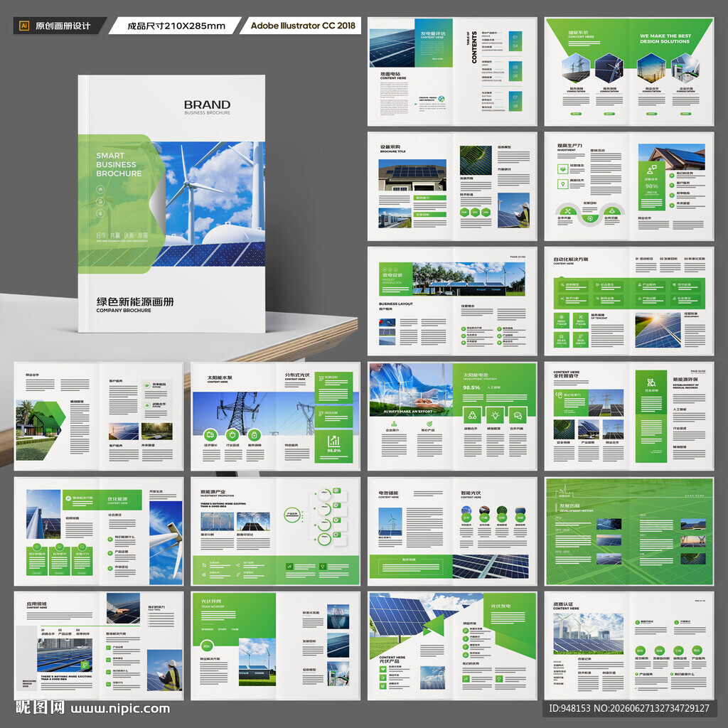Click the green truck circle icon under 太阳能水泵
Viewport: 728px width, 728px height.
[x=210, y=435]
